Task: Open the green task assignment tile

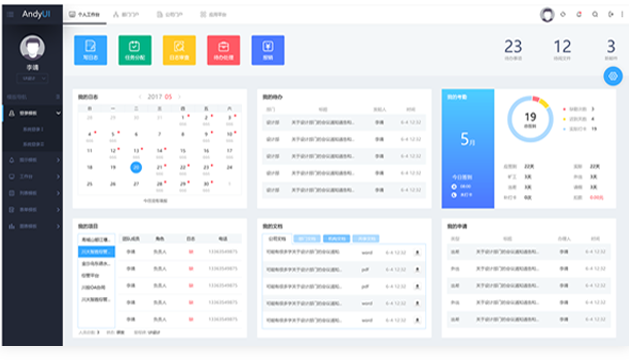Action: pos(135,50)
